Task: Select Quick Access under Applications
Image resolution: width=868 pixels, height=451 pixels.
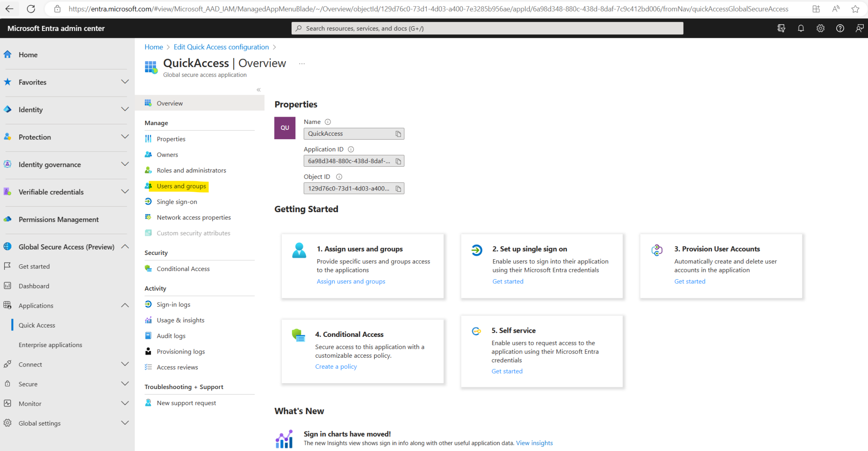Action: [x=37, y=325]
